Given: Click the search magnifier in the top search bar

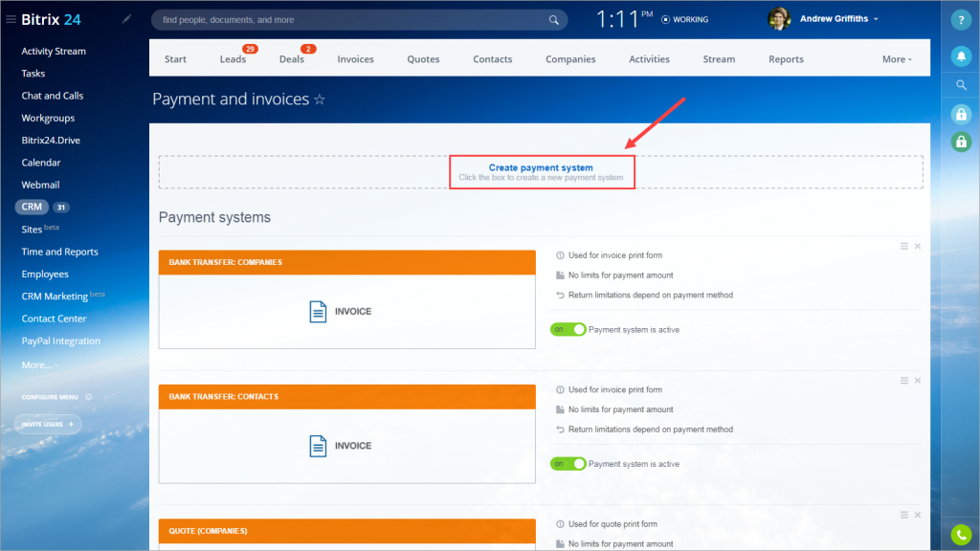Looking at the screenshot, I should pyautogui.click(x=554, y=20).
